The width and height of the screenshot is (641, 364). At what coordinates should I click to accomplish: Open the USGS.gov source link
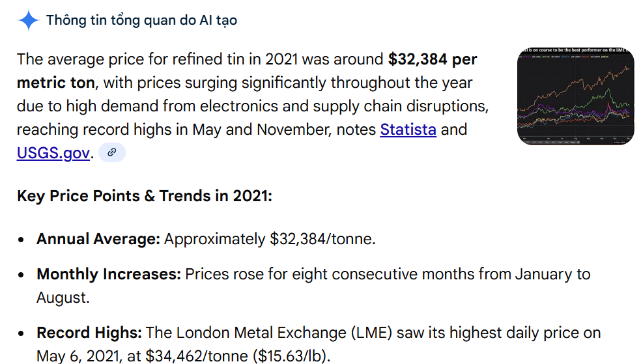[53, 153]
